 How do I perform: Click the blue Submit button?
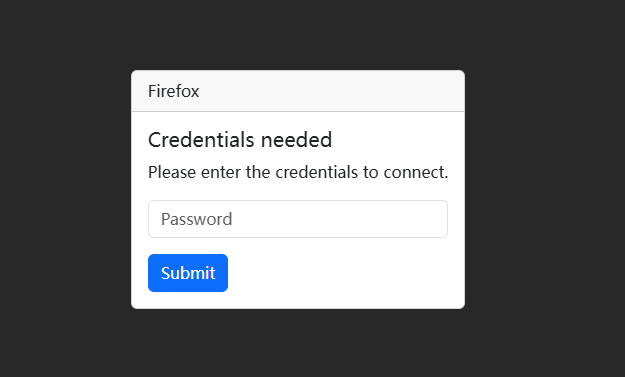tap(188, 273)
